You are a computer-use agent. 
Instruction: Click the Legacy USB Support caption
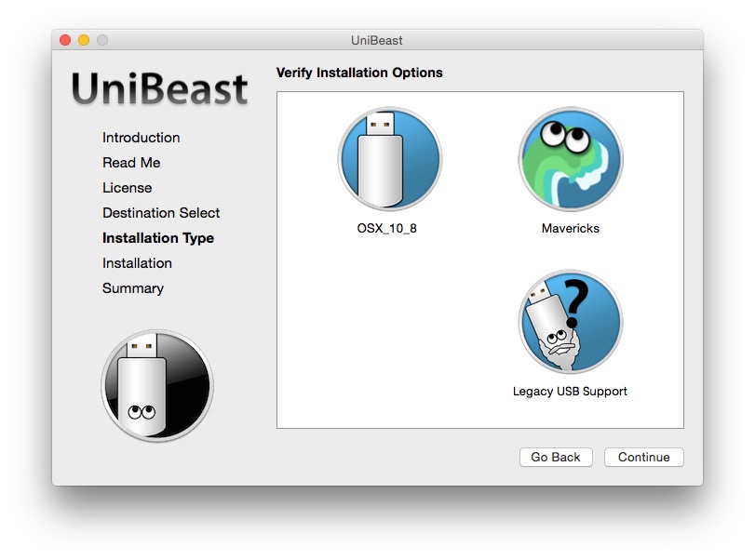pos(570,392)
